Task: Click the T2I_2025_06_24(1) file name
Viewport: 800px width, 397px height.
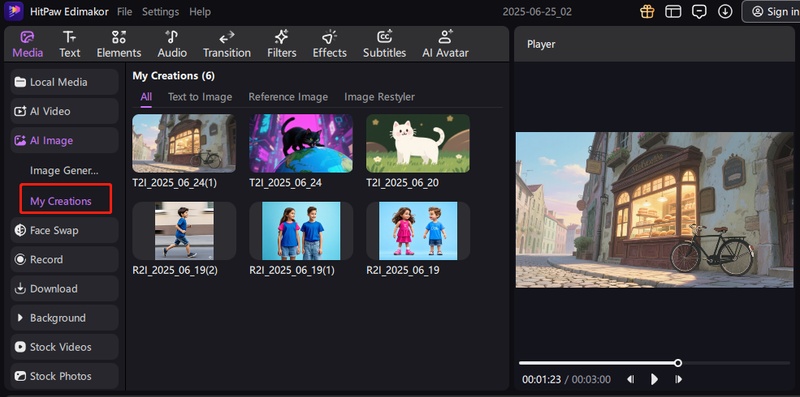Action: (174, 183)
